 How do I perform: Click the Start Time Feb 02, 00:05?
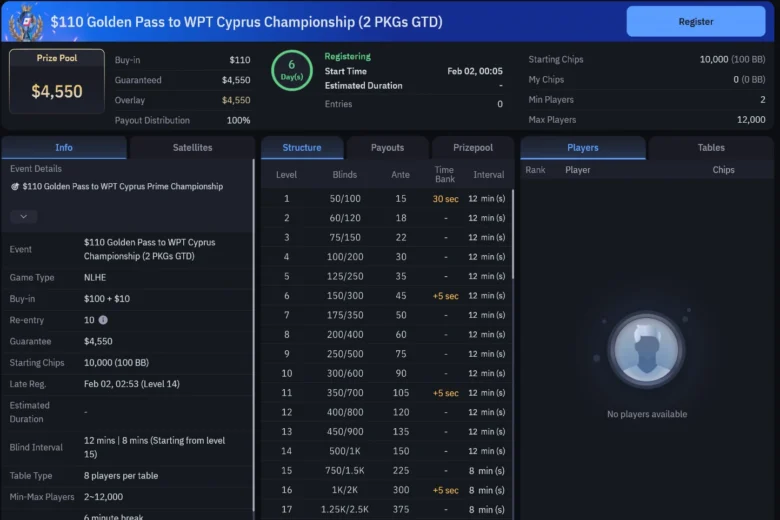475,71
